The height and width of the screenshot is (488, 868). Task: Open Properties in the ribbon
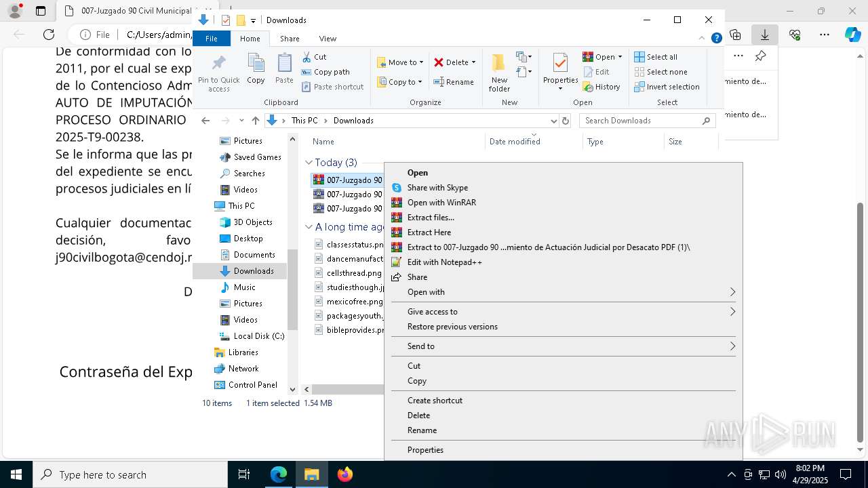point(560,71)
